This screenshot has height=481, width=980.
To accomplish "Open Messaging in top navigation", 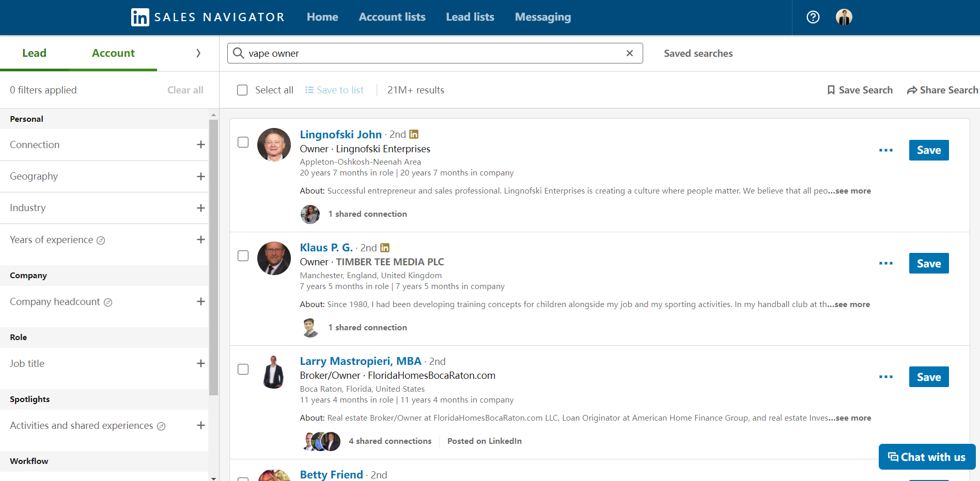I will click(x=543, y=17).
